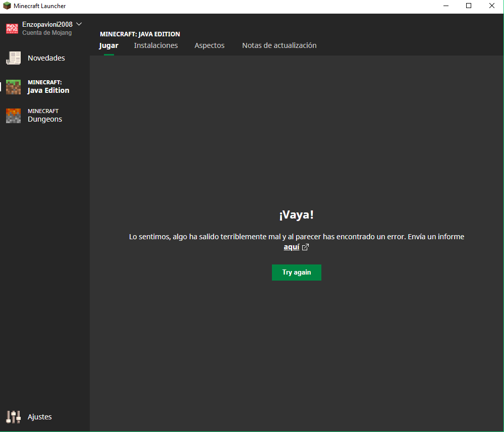Click the Minecraft Launcher title bar icon
504x432 pixels.
[x=7, y=6]
